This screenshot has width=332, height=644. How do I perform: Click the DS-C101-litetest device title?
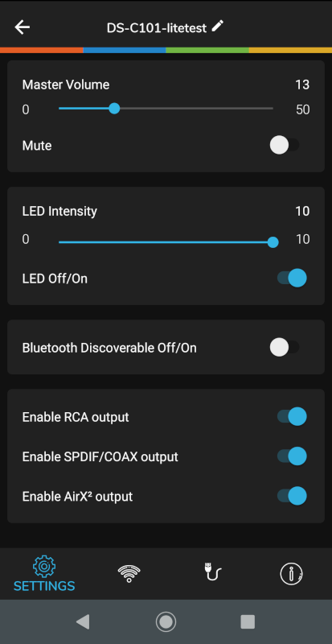[157, 28]
